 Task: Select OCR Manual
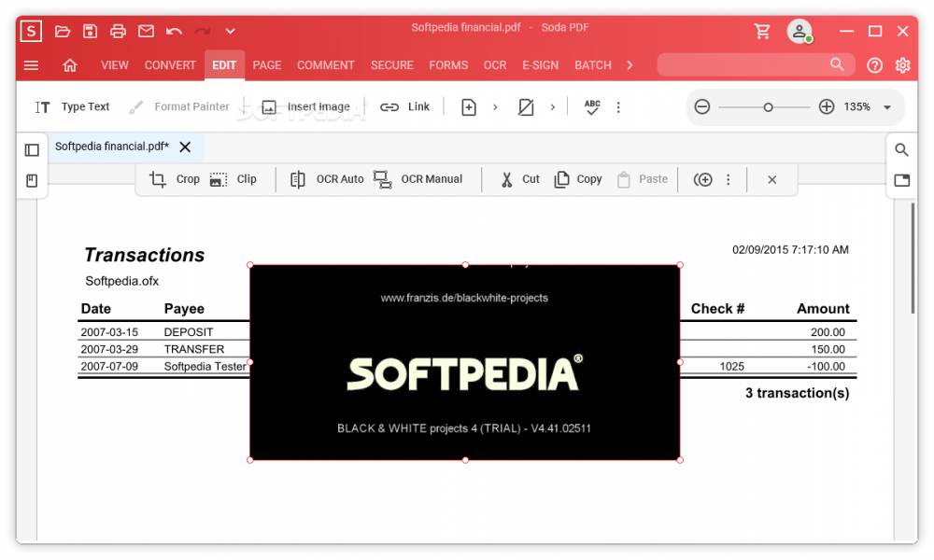click(x=418, y=179)
